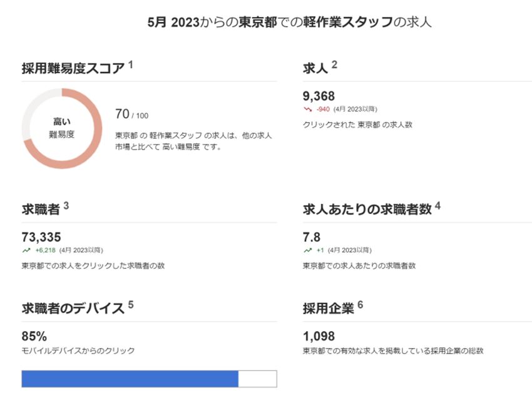Open footnote 5 next to 求職者のデバイス
The image size is (532, 393).
(x=131, y=304)
